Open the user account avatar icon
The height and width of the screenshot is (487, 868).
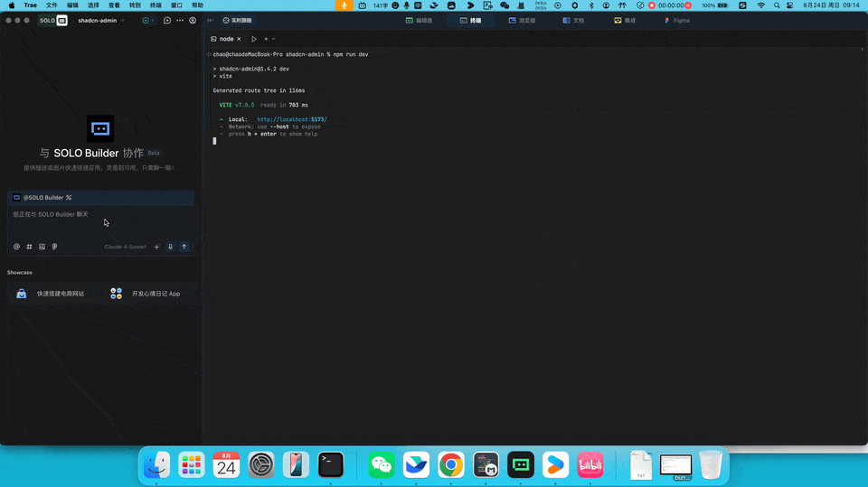click(193, 21)
